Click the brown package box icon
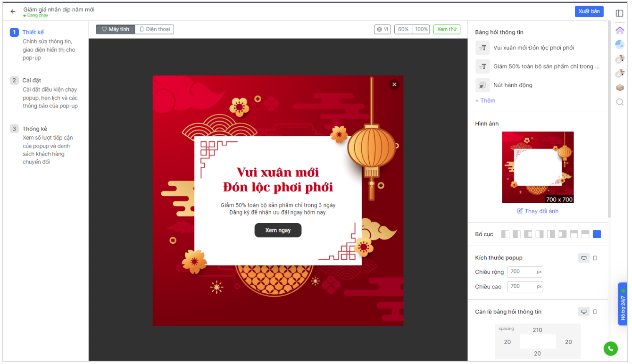Viewport: 632px width, 364px height. tap(620, 88)
